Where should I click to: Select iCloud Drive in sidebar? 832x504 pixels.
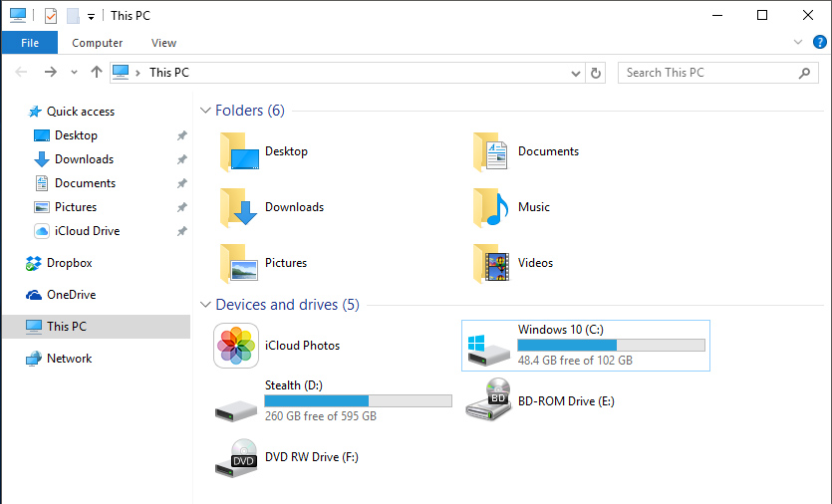tap(87, 231)
